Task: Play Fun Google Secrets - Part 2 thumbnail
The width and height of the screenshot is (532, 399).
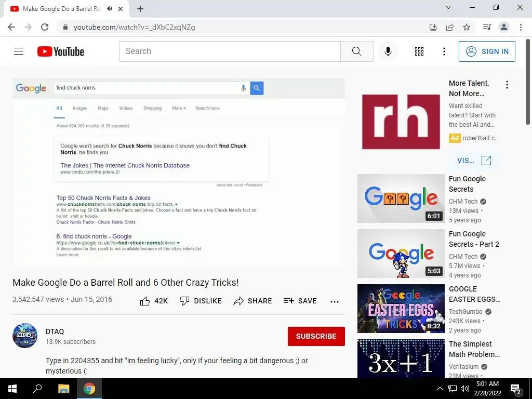Action: point(401,254)
